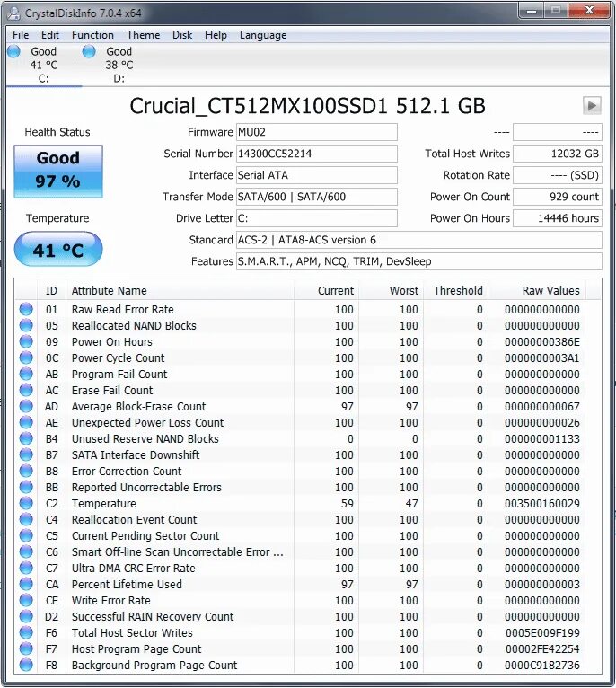Screen dimensions: 616x688
Task: Go to next disk with arrow button
Action: 592,105
